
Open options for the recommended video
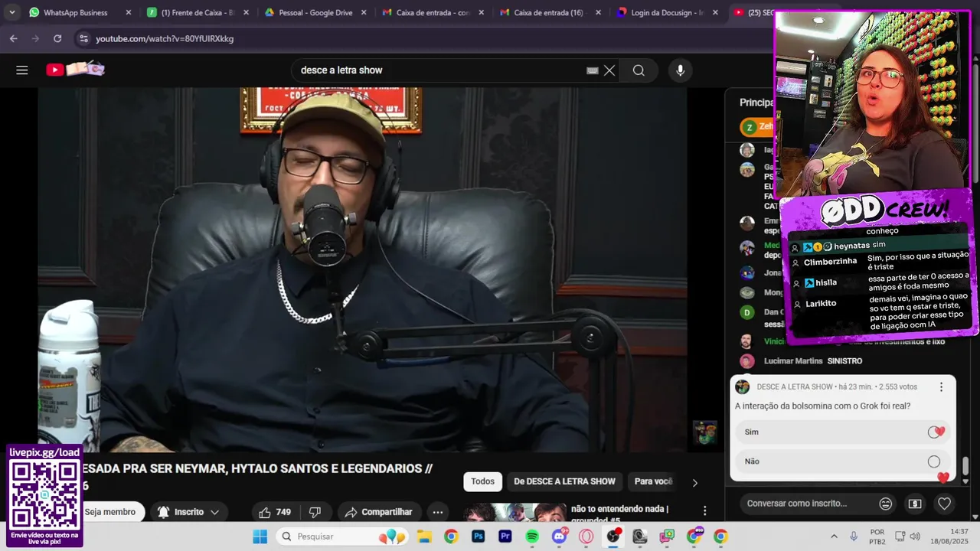click(x=705, y=510)
